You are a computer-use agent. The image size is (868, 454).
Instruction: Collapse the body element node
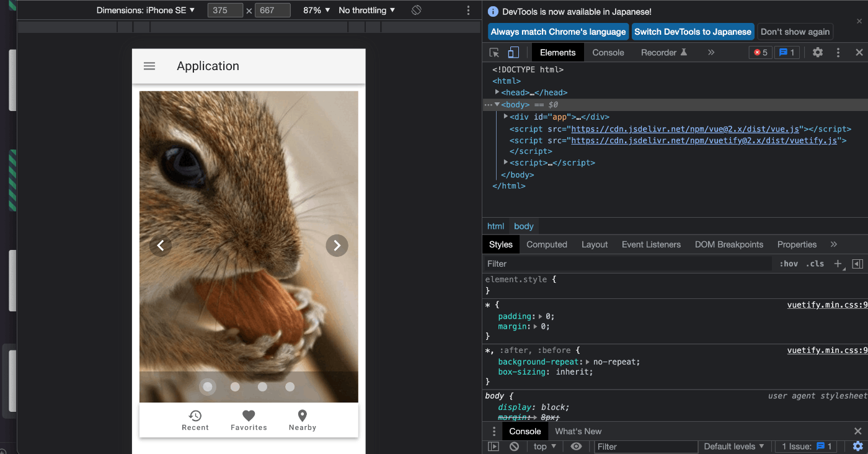(x=497, y=105)
